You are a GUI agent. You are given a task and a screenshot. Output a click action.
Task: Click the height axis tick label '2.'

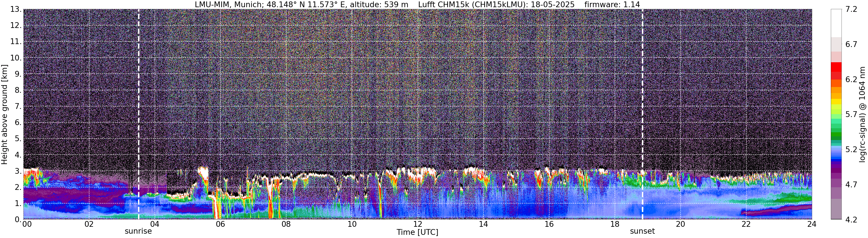click(18, 187)
